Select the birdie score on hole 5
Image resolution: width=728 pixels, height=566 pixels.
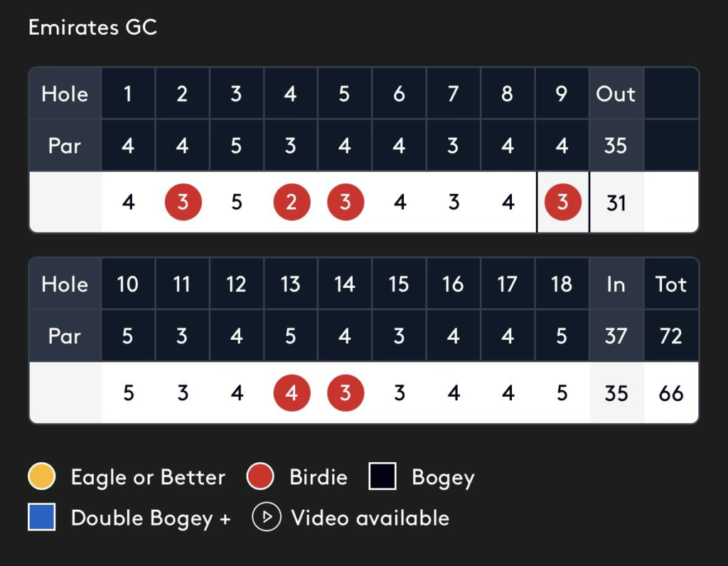point(346,203)
